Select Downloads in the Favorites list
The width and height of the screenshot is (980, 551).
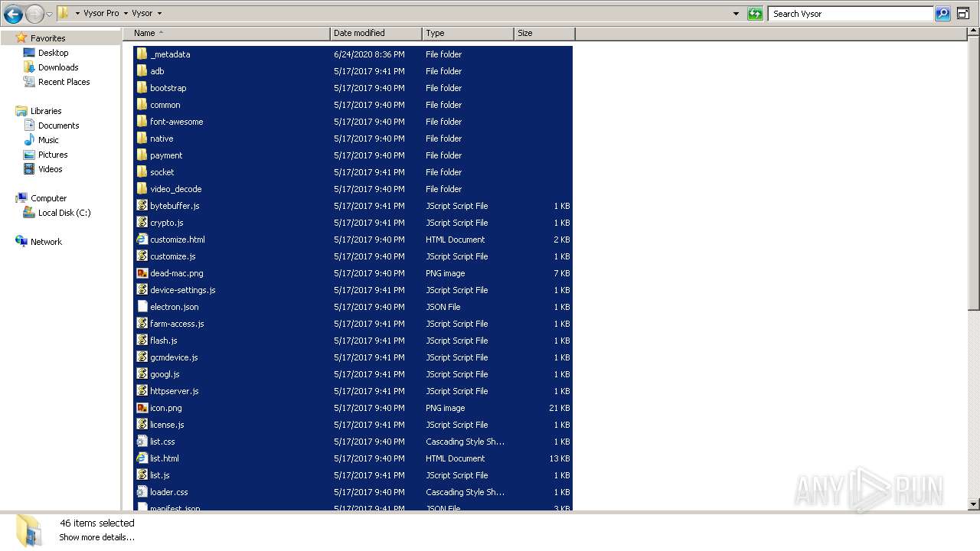[58, 67]
